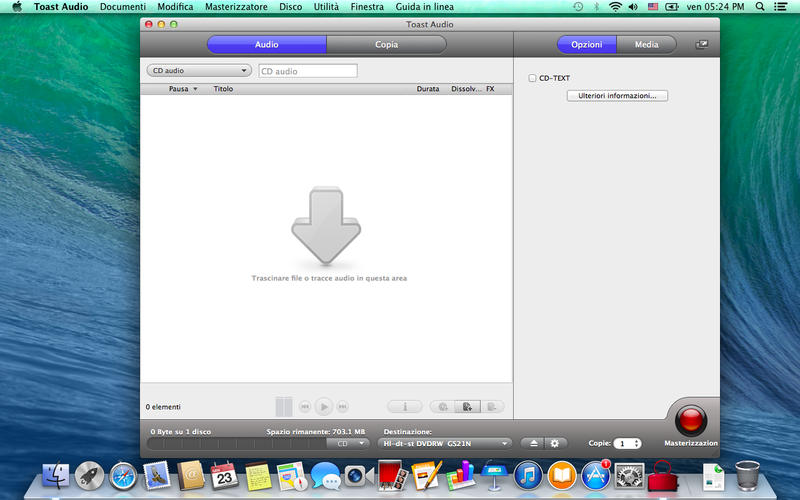Screen dimensions: 800x500
Task: Open FaceTime camera icon in Dock
Action: point(359,476)
